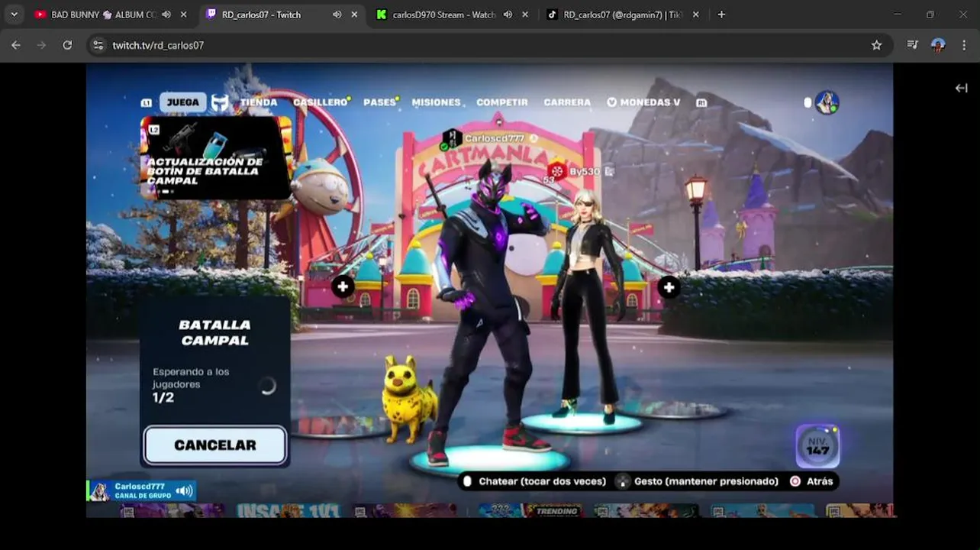Image resolution: width=980 pixels, height=550 pixels.
Task: Switch to the BAD BUNNY ALBUM tab
Action: [x=103, y=15]
